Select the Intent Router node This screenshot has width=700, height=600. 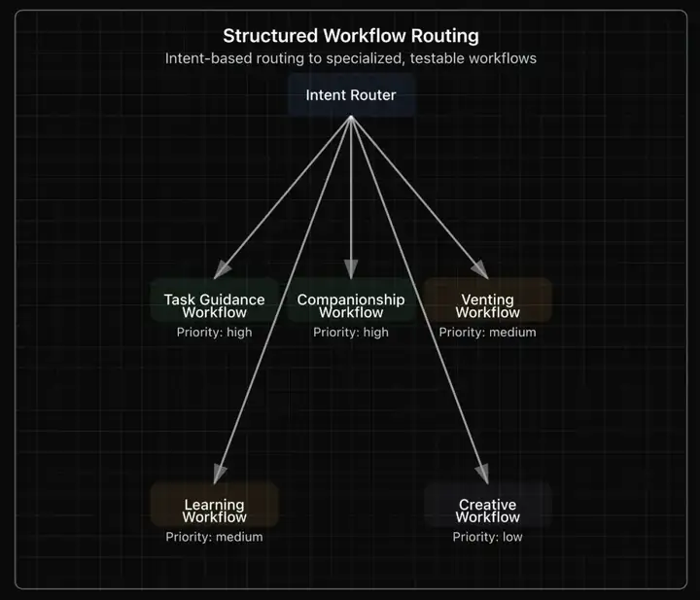[x=350, y=95]
